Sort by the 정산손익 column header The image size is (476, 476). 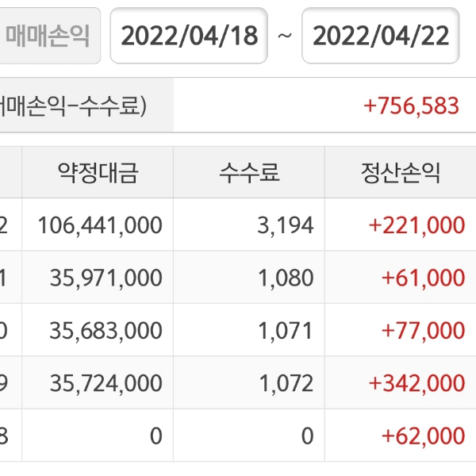pos(400,172)
